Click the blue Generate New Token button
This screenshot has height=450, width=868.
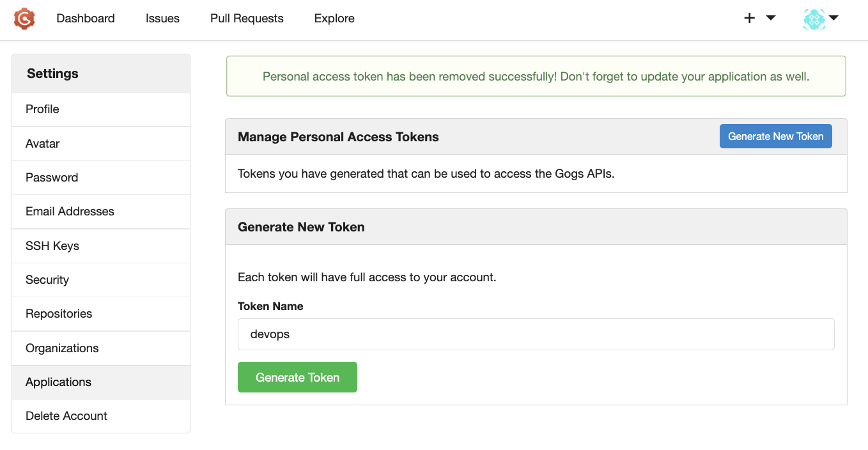775,136
